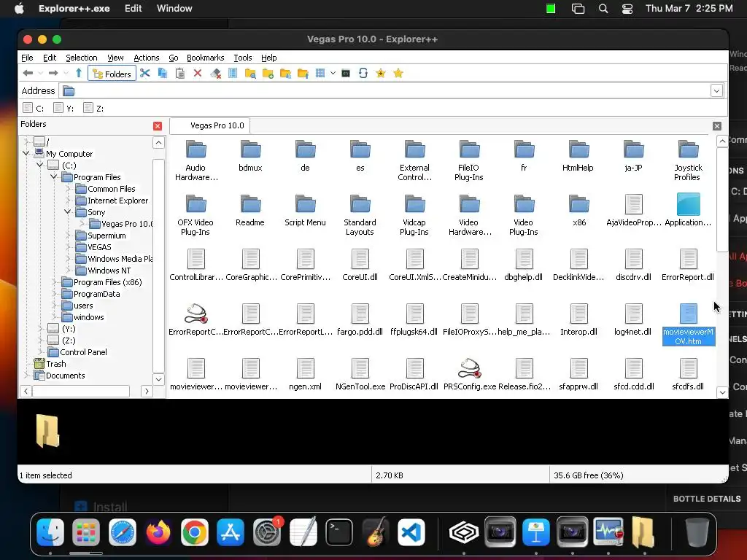
Task: Jump to the C: drive button
Action: (x=34, y=108)
